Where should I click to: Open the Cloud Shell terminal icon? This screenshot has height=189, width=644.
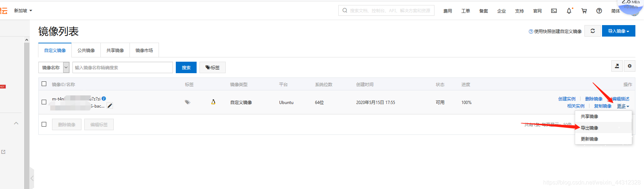click(x=554, y=11)
